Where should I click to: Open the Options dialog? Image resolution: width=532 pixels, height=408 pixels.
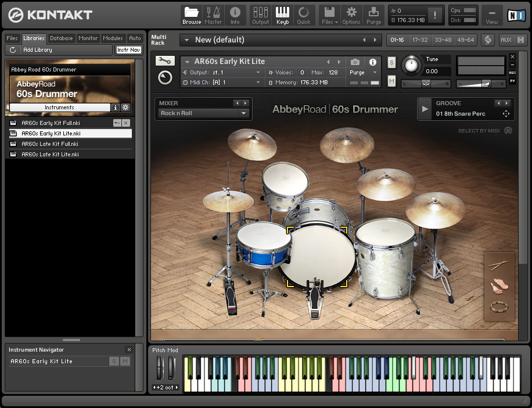tap(351, 15)
